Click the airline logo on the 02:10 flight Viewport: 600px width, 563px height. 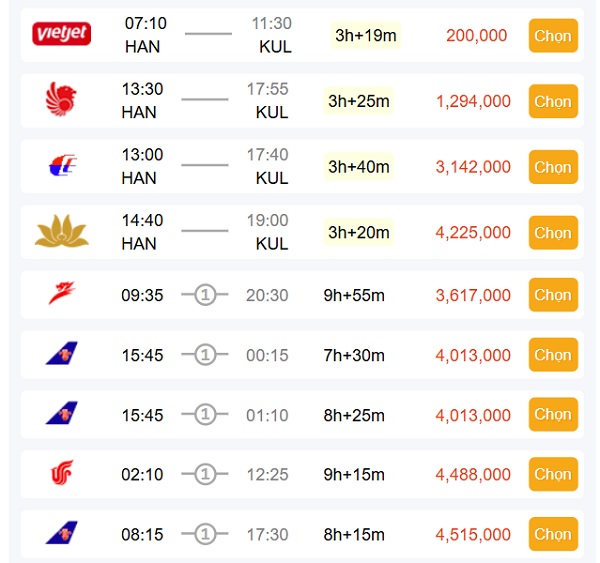[x=61, y=474]
